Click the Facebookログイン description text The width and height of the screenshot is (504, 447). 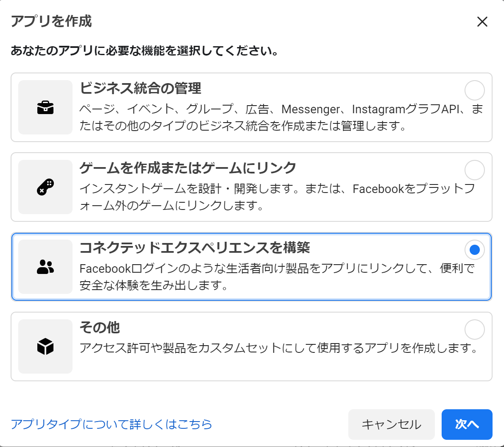[x=277, y=277]
